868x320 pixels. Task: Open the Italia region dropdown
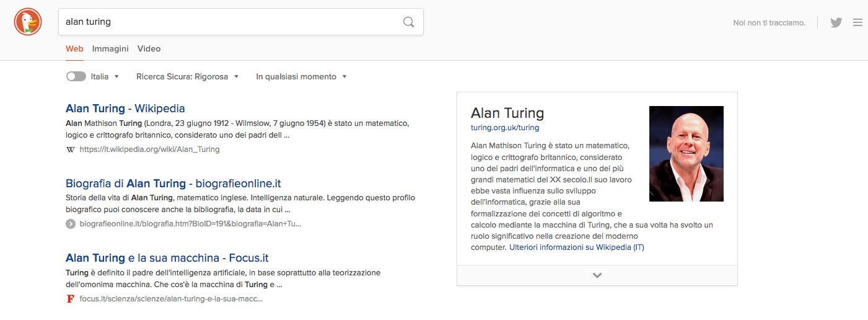[x=105, y=77]
